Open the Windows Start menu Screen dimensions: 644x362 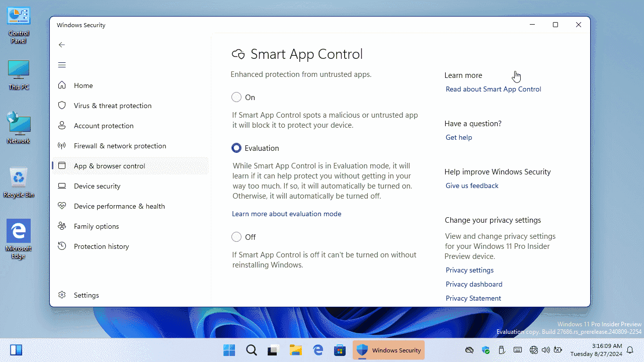coord(229,350)
